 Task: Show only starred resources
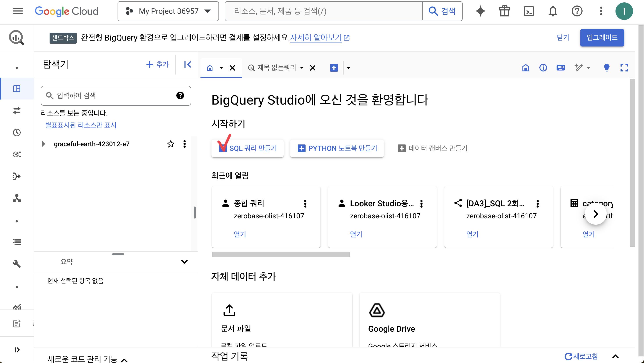[x=80, y=125]
